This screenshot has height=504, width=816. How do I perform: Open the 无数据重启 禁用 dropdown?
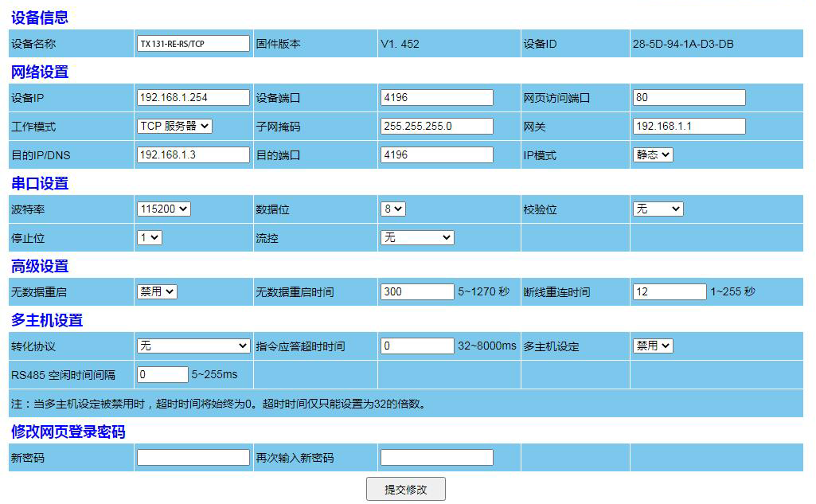pyautogui.click(x=157, y=291)
